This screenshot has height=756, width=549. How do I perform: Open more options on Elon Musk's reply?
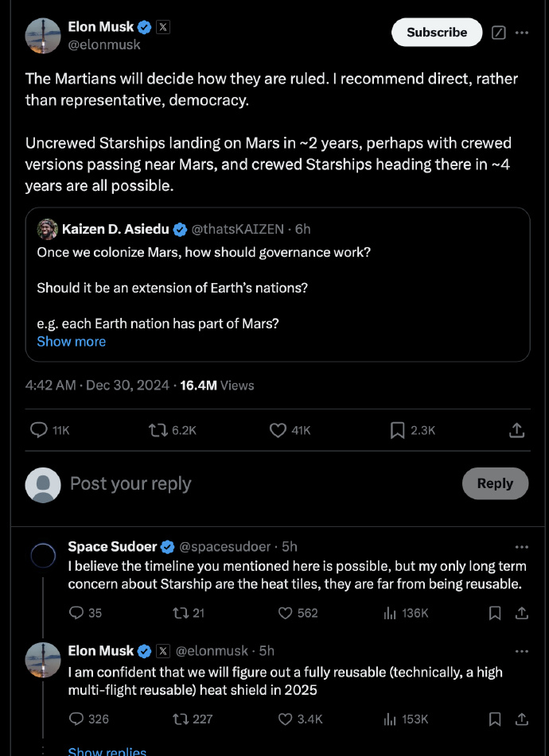point(521,651)
